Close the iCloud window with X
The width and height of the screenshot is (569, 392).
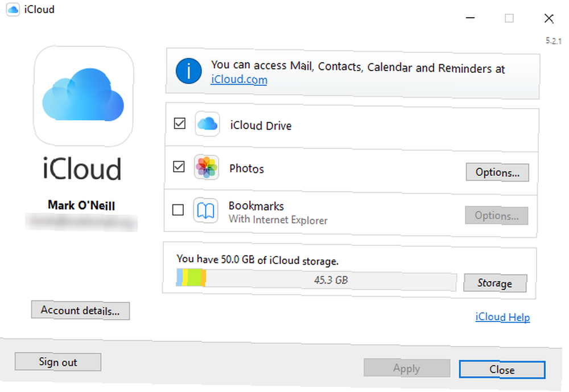[x=549, y=18]
